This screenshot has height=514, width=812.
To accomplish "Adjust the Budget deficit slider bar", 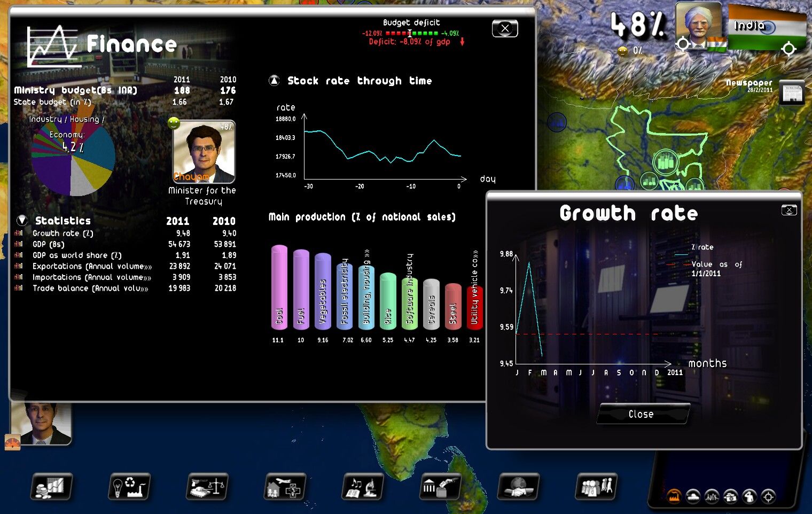I will [x=411, y=33].
